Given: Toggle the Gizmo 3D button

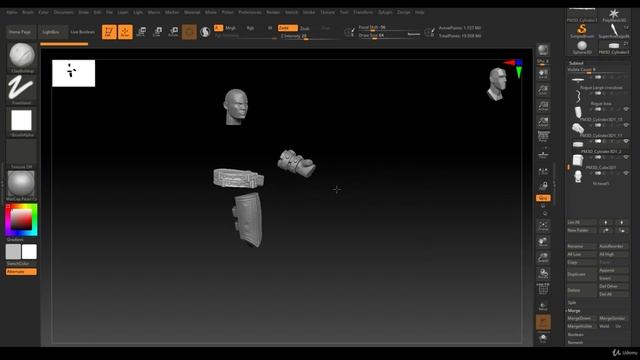Looking at the screenshot, I should coord(189,32).
